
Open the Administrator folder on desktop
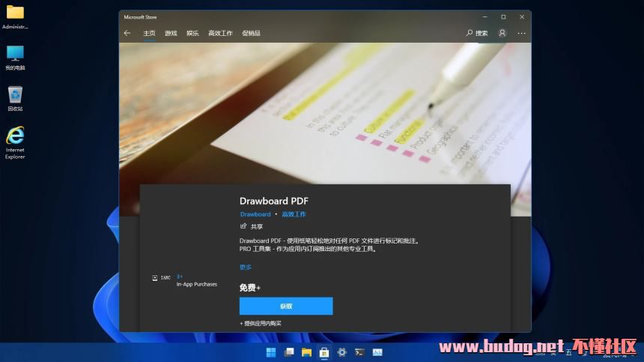[15, 17]
